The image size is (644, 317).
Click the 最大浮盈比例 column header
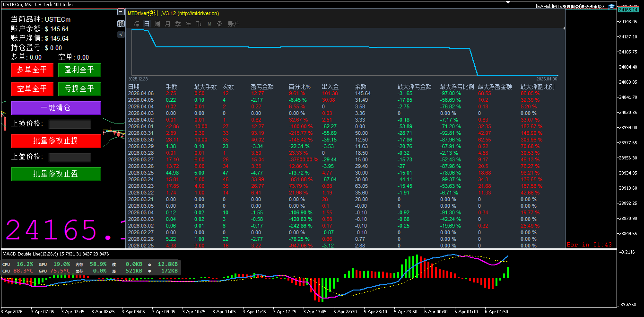point(538,87)
